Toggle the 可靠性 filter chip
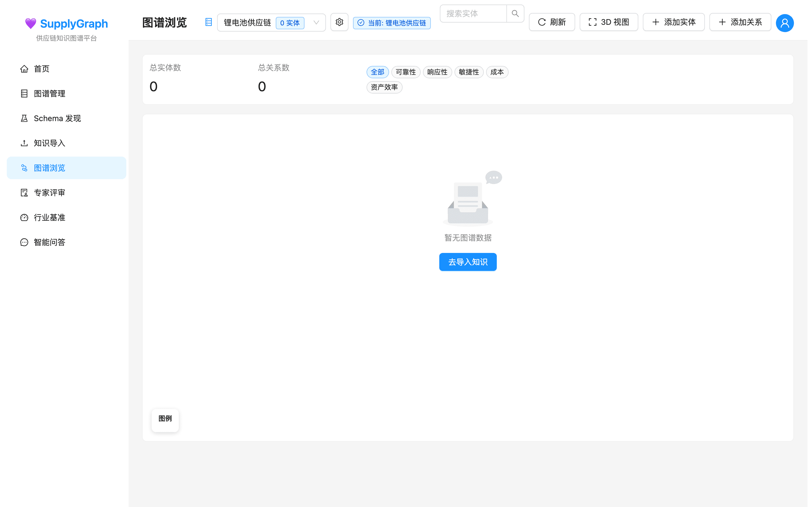The image size is (812, 507). click(x=406, y=72)
